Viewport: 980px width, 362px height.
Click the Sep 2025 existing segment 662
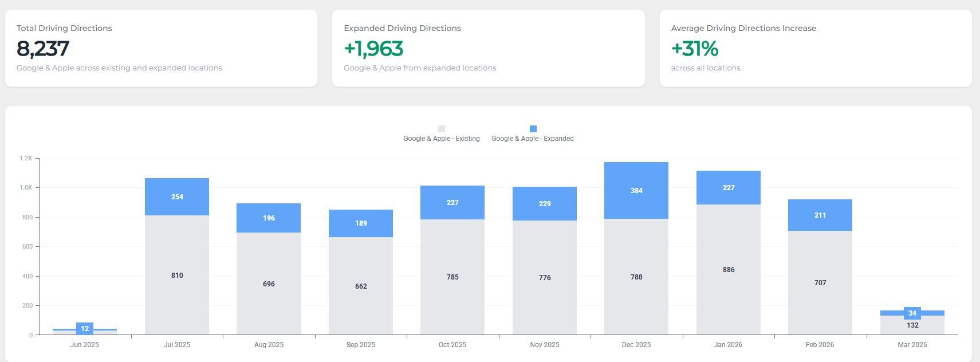(361, 286)
